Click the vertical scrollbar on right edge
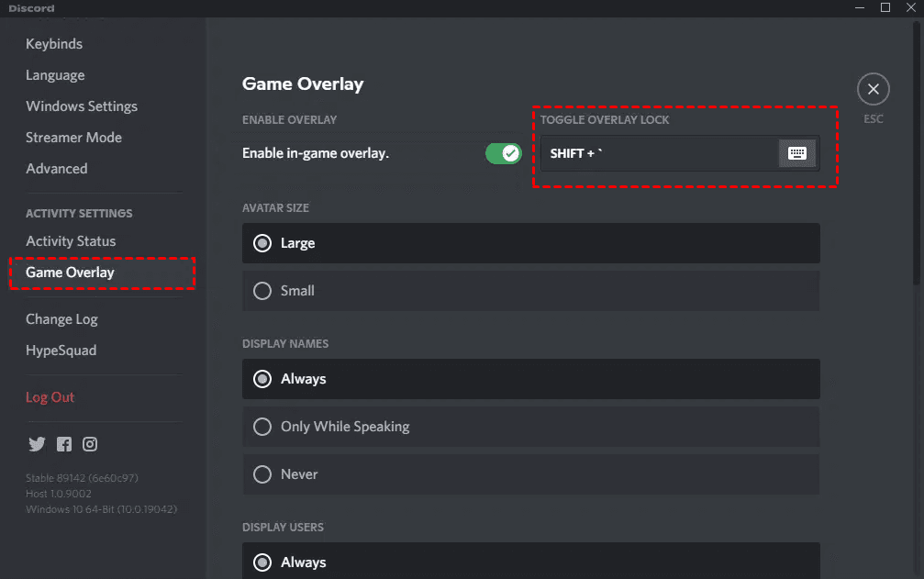 pyautogui.click(x=917, y=153)
